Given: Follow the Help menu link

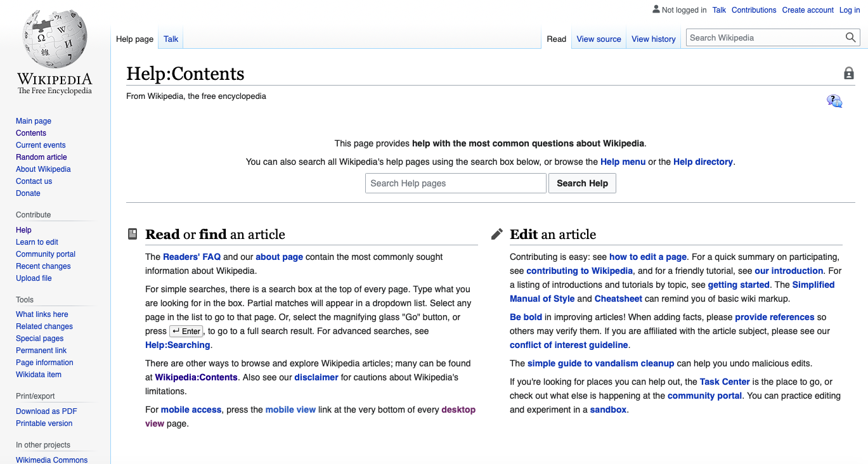Looking at the screenshot, I should pos(623,162).
